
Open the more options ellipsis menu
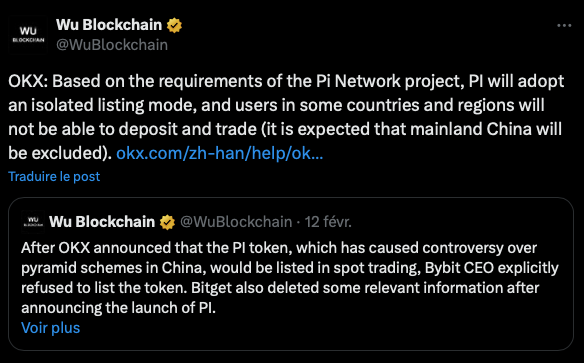point(564,25)
